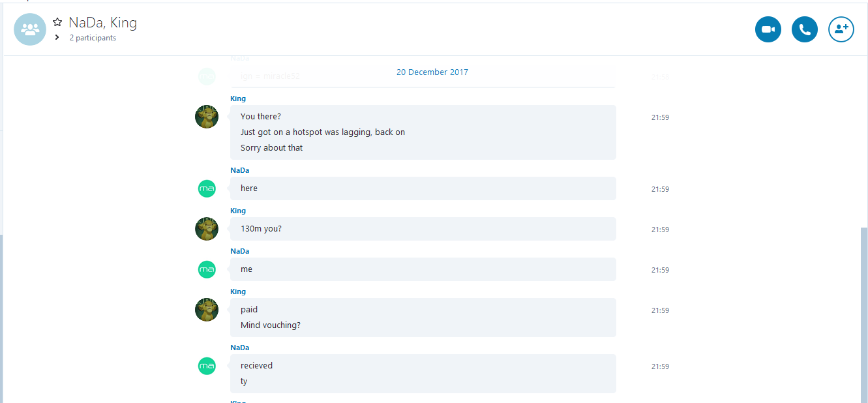Open the group avatar icon
The image size is (868, 403).
30,29
